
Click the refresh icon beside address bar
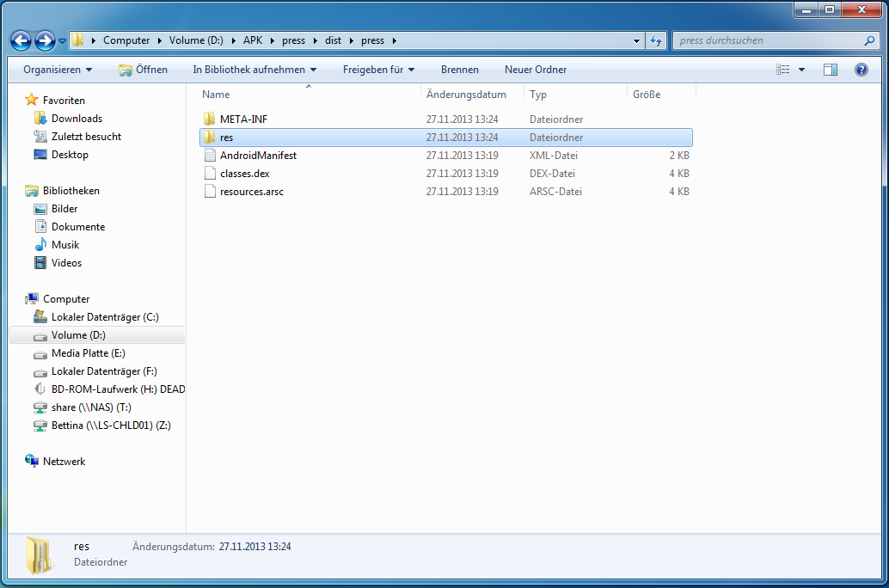(x=657, y=40)
